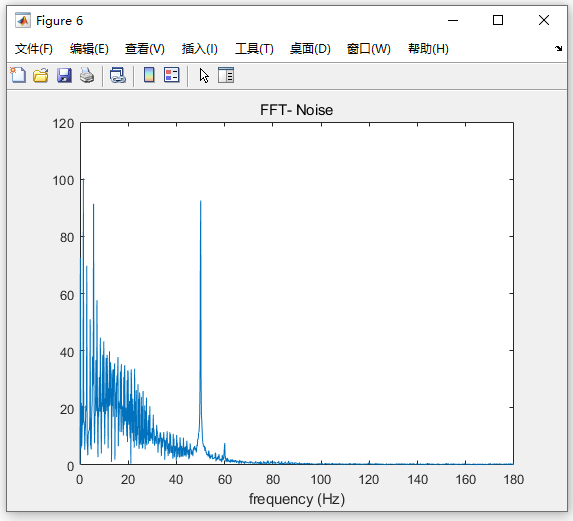Open the 窗口(W) menu
Image resolution: width=573 pixels, height=521 pixels.
click(x=369, y=49)
